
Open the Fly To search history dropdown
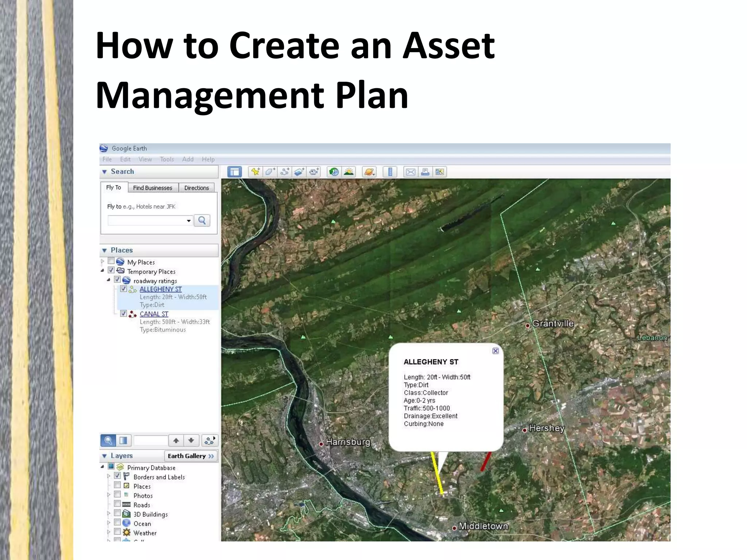pyautogui.click(x=189, y=221)
